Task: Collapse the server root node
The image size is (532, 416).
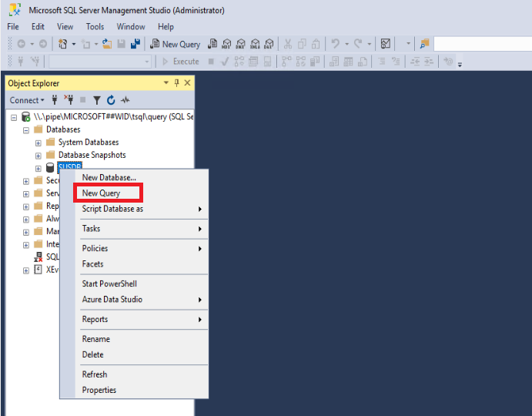Action: (14, 118)
